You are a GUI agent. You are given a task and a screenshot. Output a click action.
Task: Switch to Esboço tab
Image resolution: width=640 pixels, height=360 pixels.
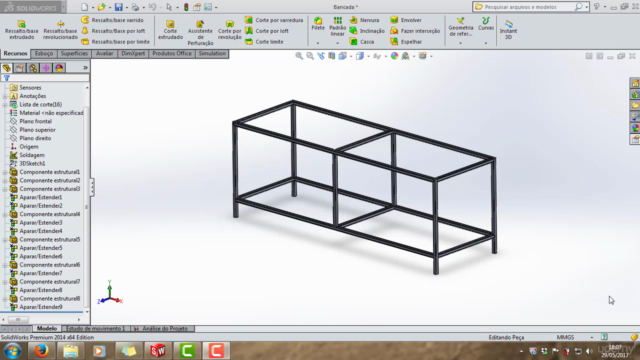[44, 54]
